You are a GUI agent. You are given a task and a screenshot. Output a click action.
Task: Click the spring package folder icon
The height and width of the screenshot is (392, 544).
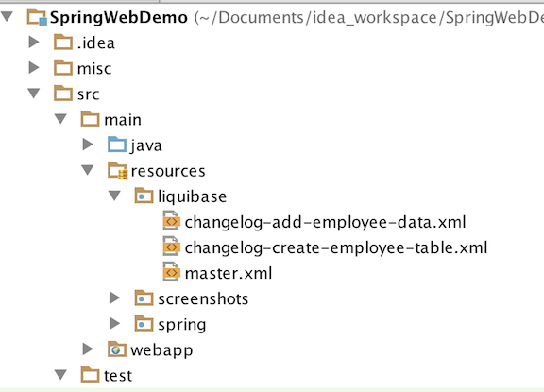point(144,323)
